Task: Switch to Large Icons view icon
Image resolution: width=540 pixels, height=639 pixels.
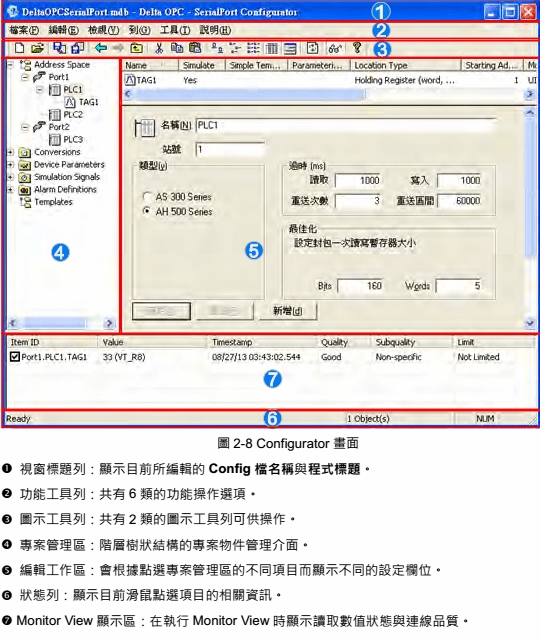Action: pos(217,48)
